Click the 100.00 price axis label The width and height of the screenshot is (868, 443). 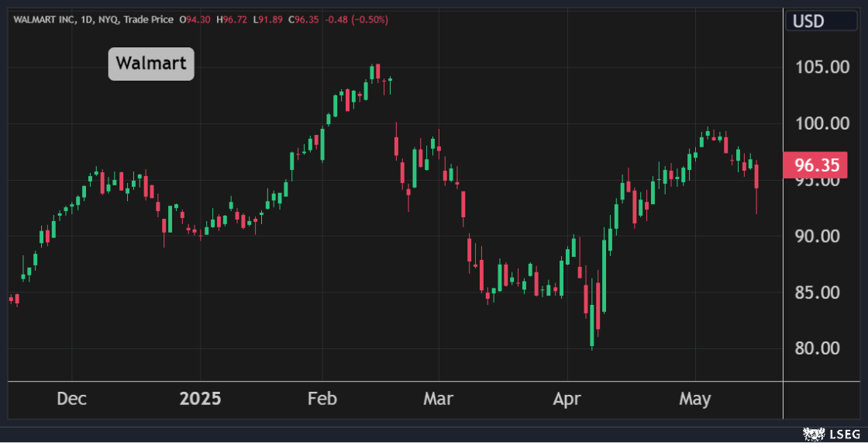[822, 123]
